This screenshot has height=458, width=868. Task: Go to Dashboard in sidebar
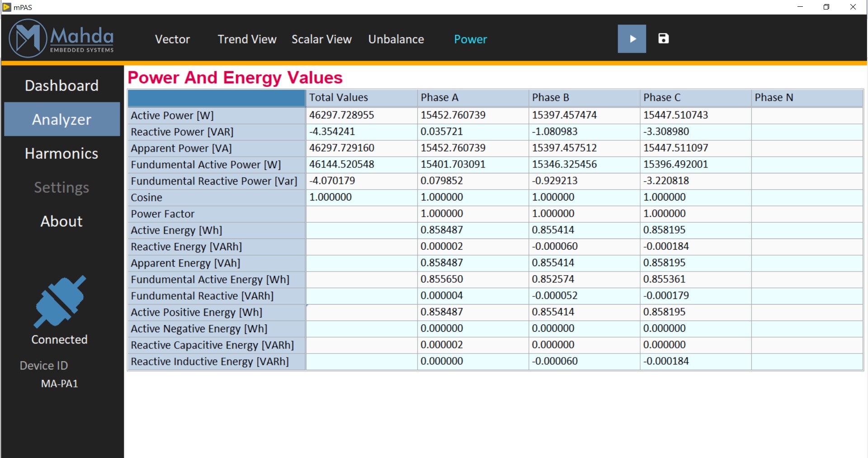(61, 86)
